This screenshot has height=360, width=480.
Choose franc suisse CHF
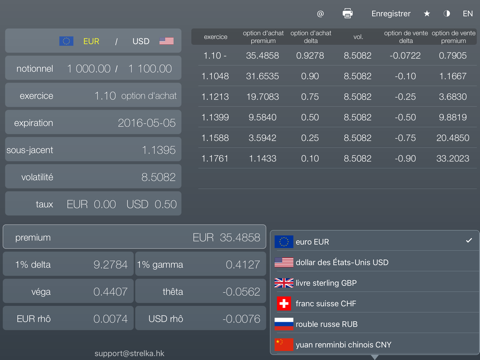[x=375, y=304]
